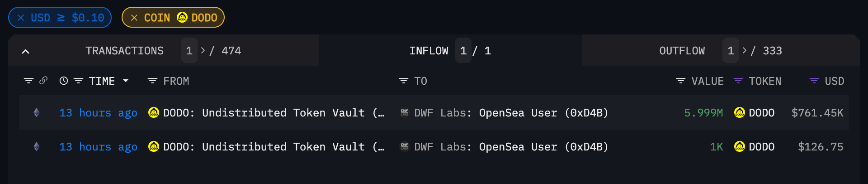Switch to the OUTFLOW tab
868x184 pixels.
coord(682,51)
